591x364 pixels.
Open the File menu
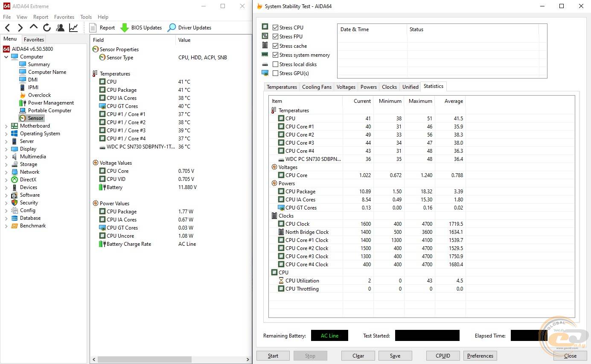tap(7, 17)
